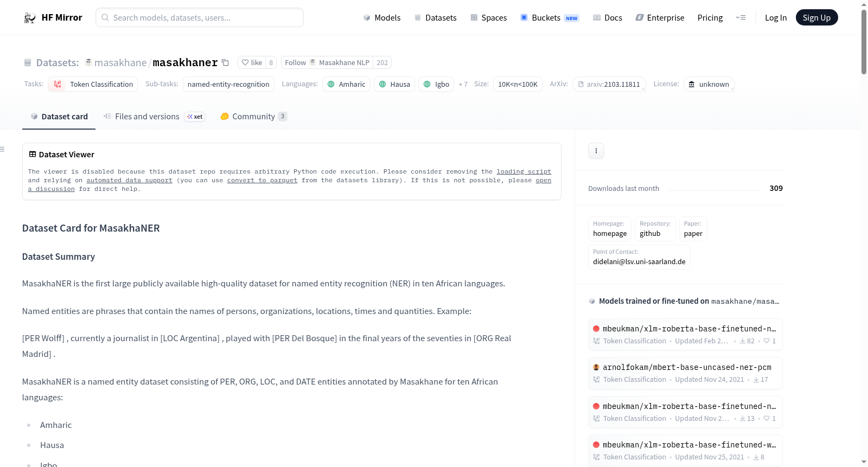
Task: Click the didelani@lsv.uni-saarland.de contact
Action: click(x=639, y=257)
